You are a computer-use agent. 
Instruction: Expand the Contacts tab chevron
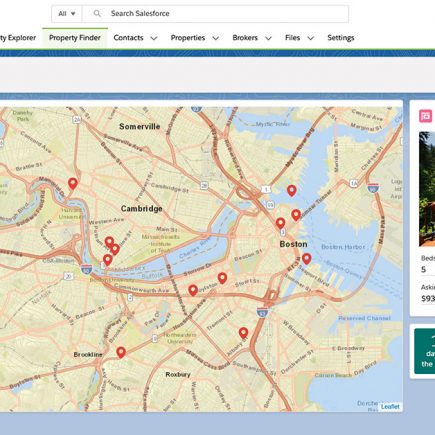click(x=154, y=38)
